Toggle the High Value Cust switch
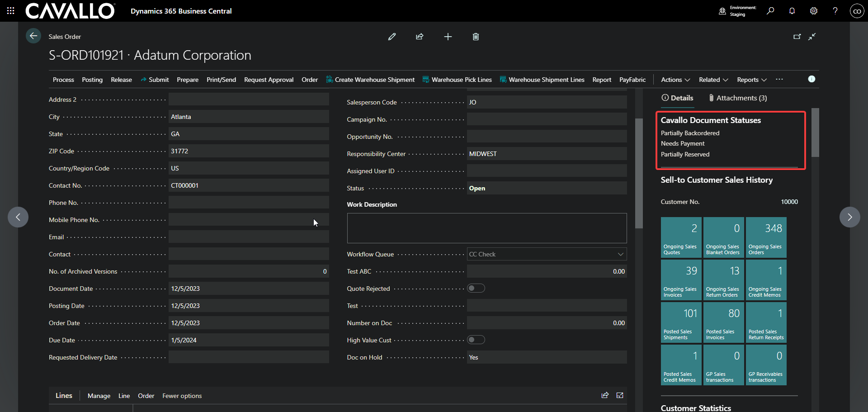The width and height of the screenshot is (868, 412). click(476, 340)
